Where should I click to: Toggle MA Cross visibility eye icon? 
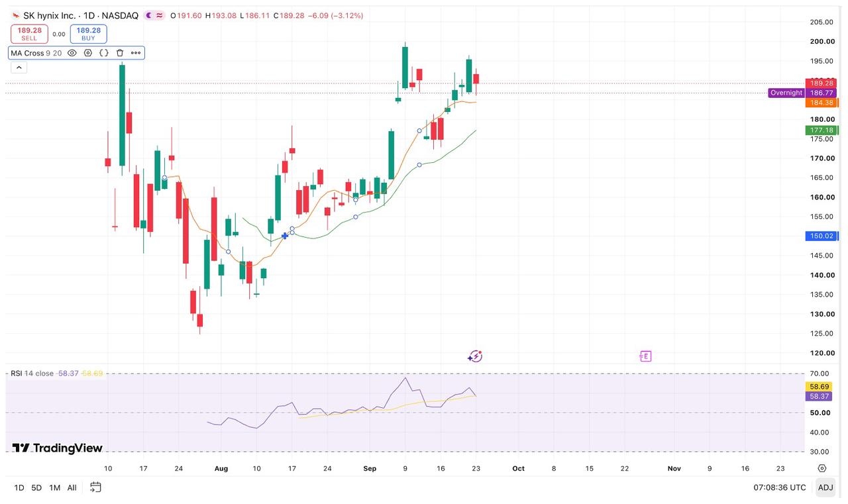(72, 53)
